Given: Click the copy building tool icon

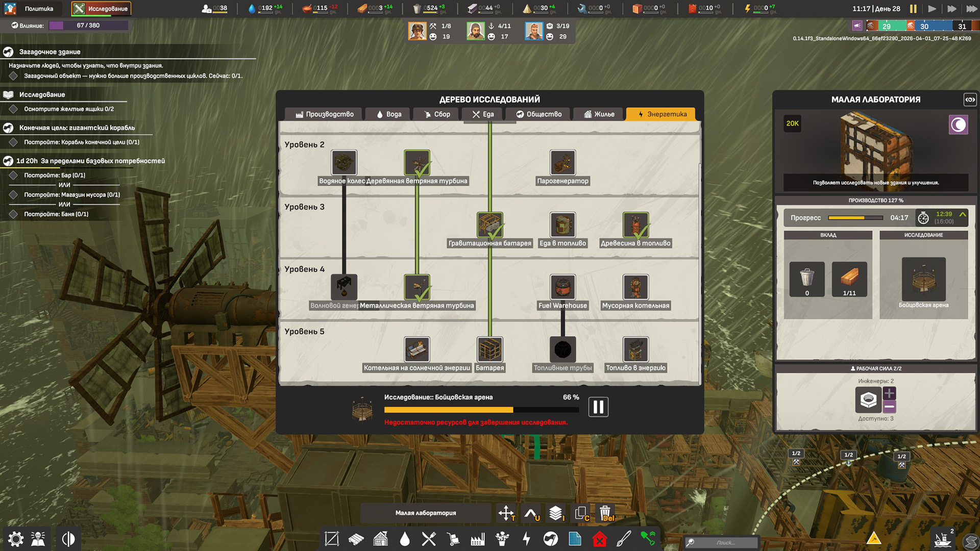Looking at the screenshot, I should [x=581, y=513].
